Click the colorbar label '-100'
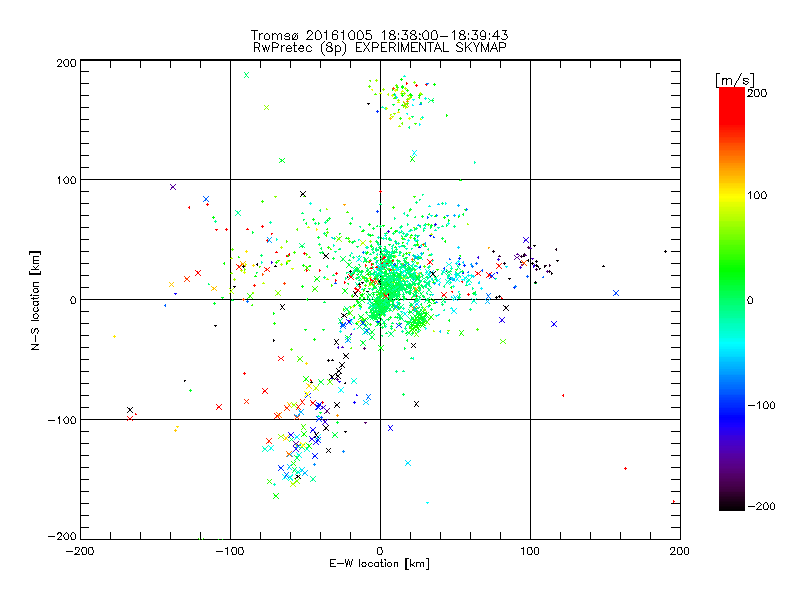The image size is (800, 600). (x=762, y=405)
